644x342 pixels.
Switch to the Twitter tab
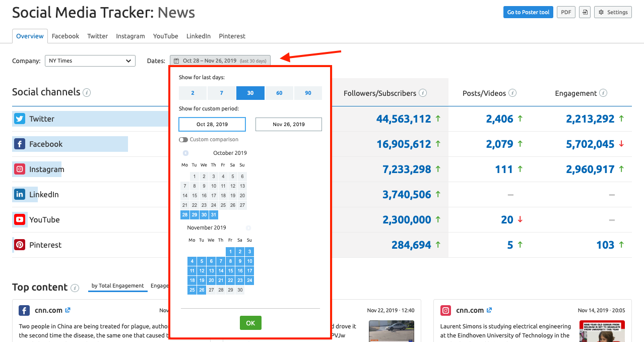coord(97,36)
